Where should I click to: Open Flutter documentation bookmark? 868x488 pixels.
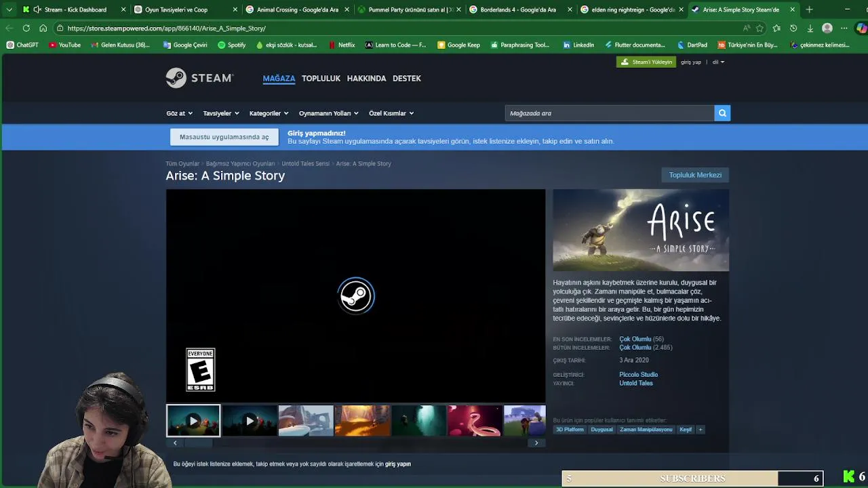pyautogui.click(x=634, y=45)
